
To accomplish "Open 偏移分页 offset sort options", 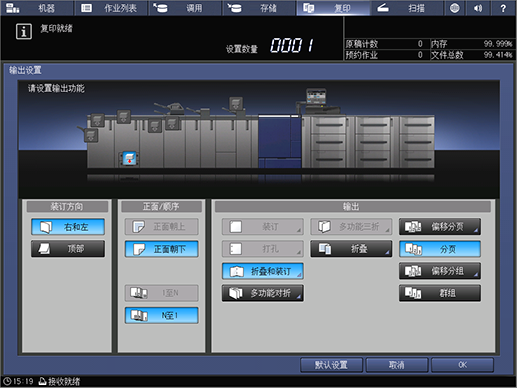I will click(x=440, y=227).
